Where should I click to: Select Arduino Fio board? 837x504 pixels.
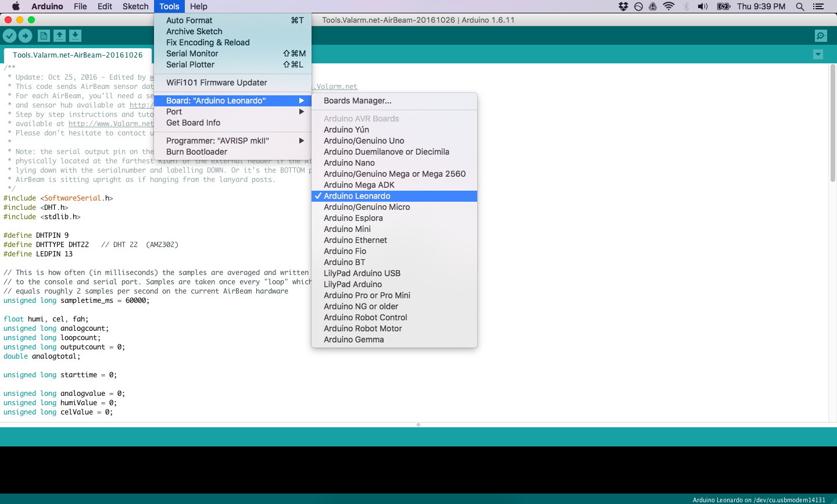[x=394, y=251]
